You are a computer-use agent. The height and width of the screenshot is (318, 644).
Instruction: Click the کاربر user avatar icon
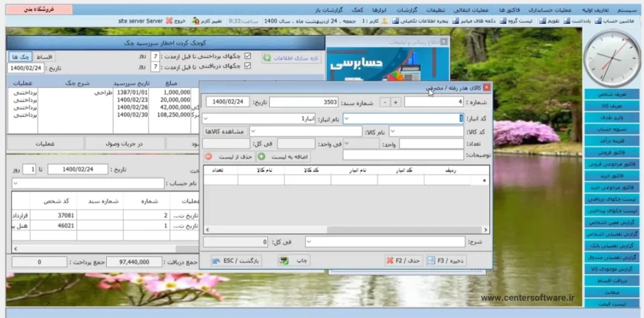point(384,21)
